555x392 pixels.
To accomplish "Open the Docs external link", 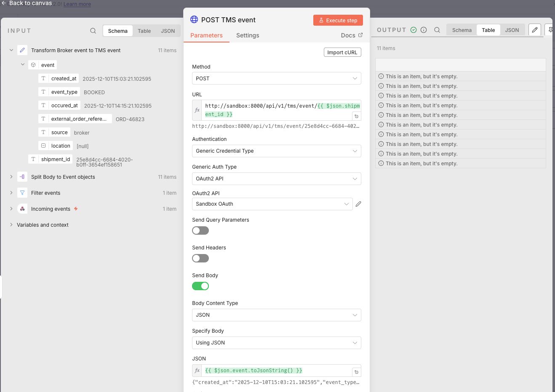I will point(351,35).
